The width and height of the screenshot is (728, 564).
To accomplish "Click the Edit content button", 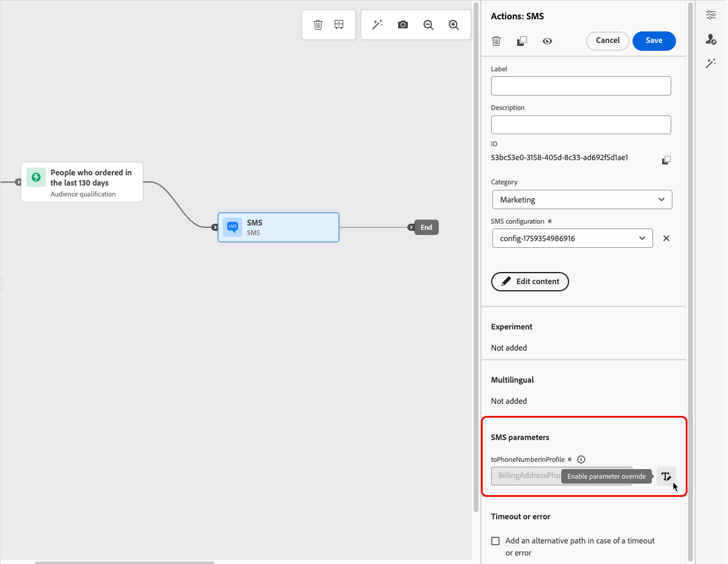I will 530,281.
